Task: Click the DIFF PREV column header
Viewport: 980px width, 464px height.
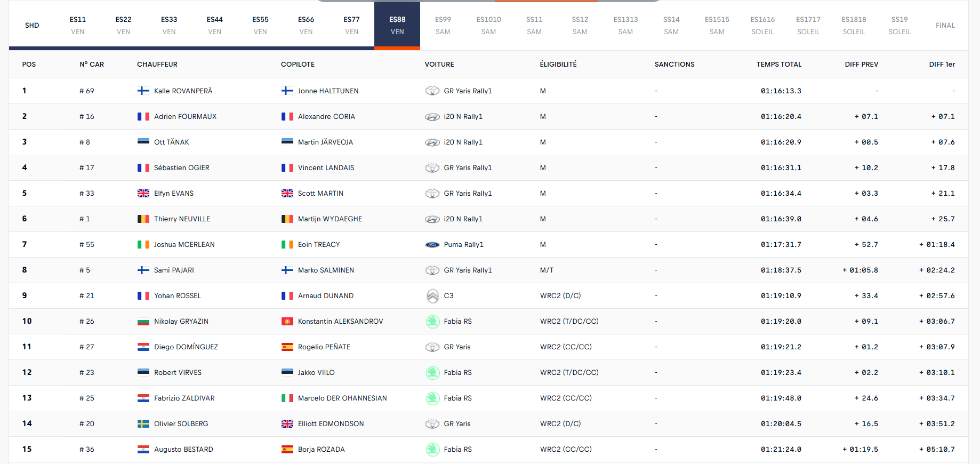Action: click(862, 64)
